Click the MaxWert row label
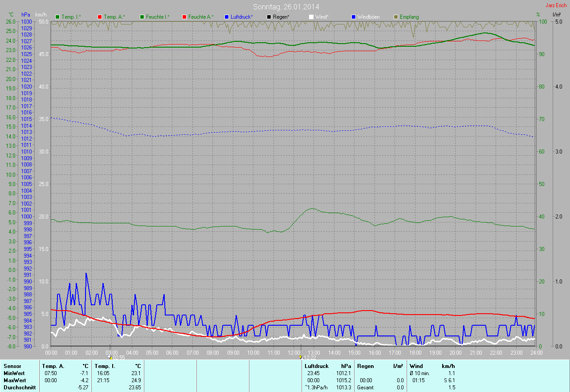570x392 pixels. click(15, 380)
